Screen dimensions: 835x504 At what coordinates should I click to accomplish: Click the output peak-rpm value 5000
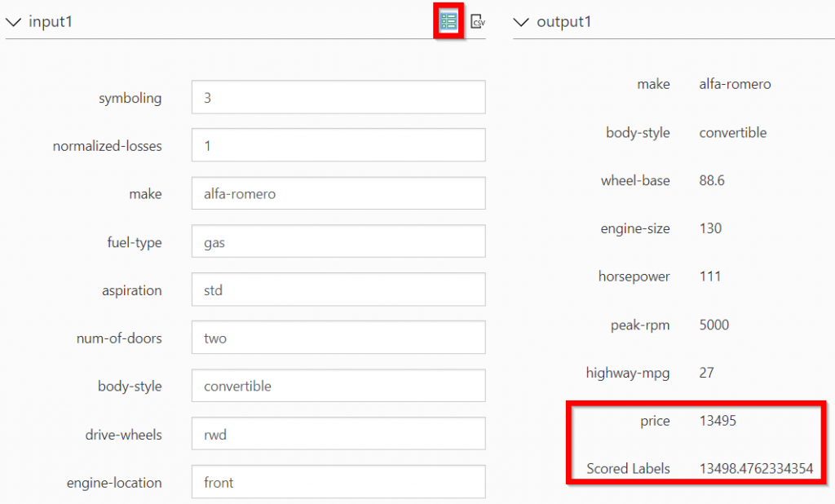[714, 325]
